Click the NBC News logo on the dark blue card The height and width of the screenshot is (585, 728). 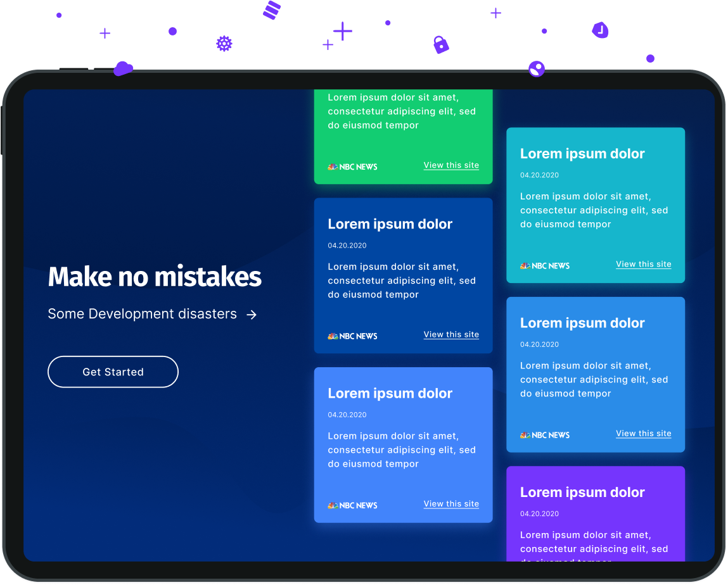[352, 336]
